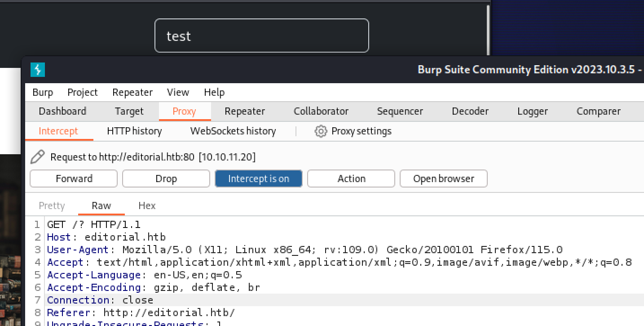Click the search field containing test
This screenshot has width=644, height=326.
[261, 36]
